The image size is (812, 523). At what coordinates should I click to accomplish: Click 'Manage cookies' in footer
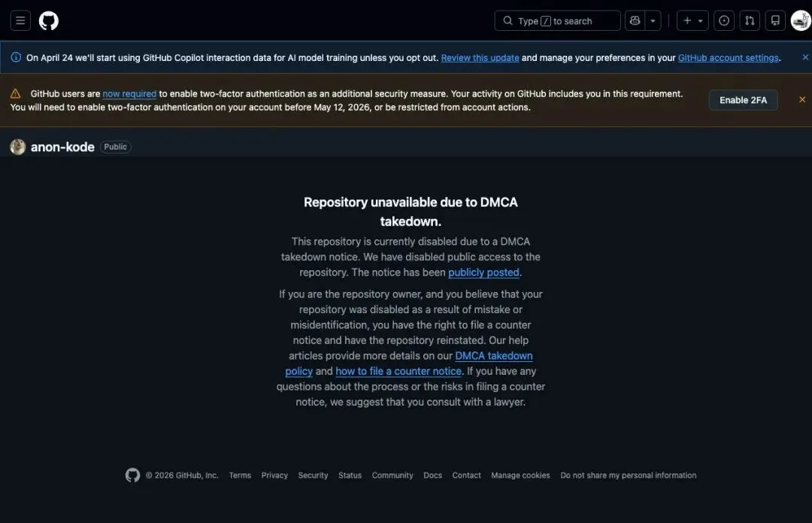click(x=520, y=476)
